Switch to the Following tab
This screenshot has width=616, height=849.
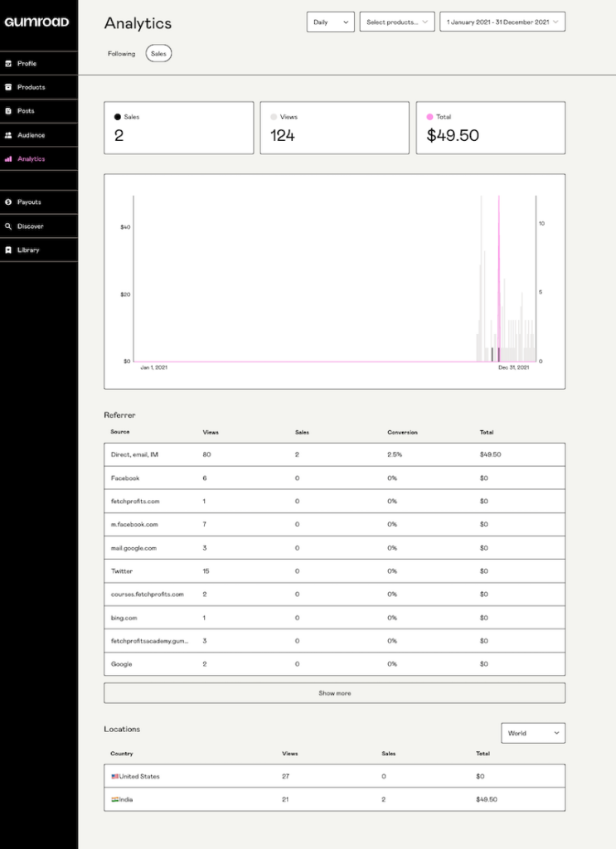click(121, 54)
